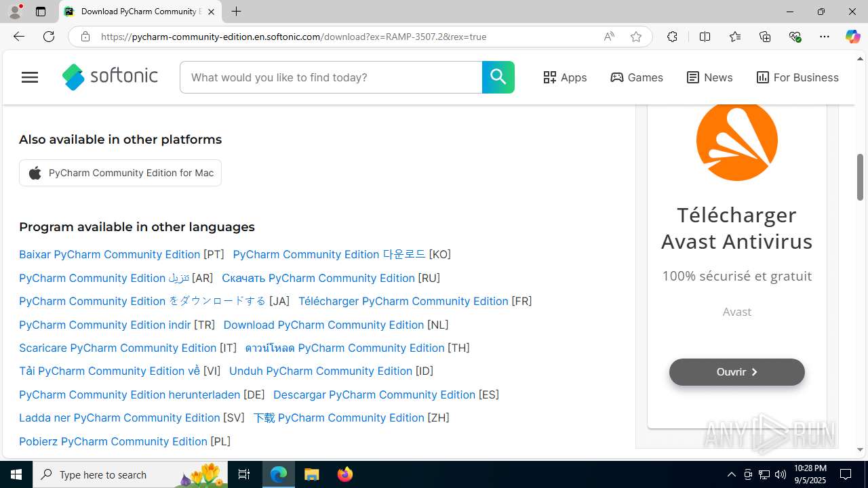Viewport: 868px width, 488px height.
Task: Open browser Extensions
Action: pos(672,37)
